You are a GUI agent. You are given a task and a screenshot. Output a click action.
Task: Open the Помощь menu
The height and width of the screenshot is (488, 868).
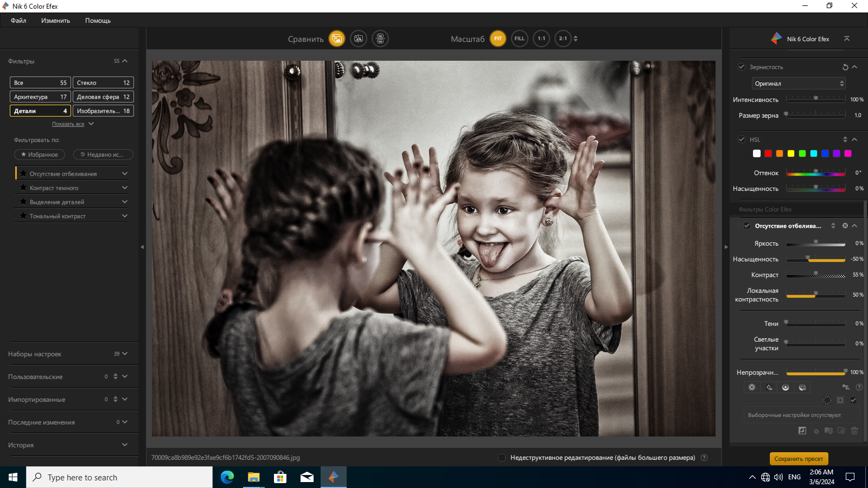pyautogui.click(x=98, y=21)
